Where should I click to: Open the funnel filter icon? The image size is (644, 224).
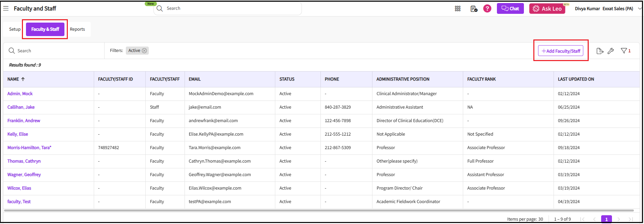click(624, 51)
